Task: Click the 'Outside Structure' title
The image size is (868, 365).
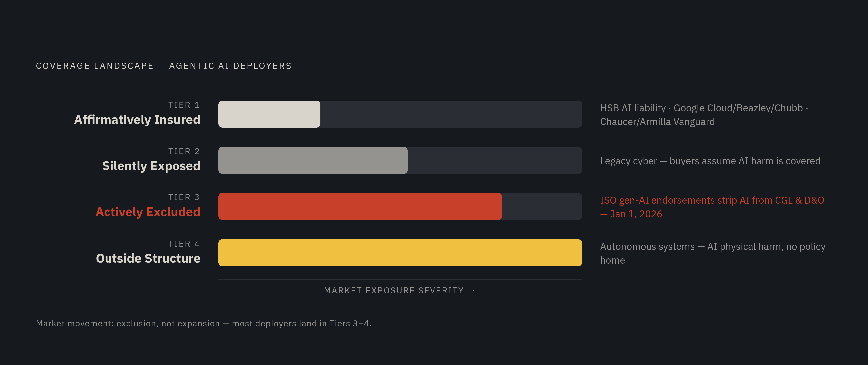Action: [148, 258]
